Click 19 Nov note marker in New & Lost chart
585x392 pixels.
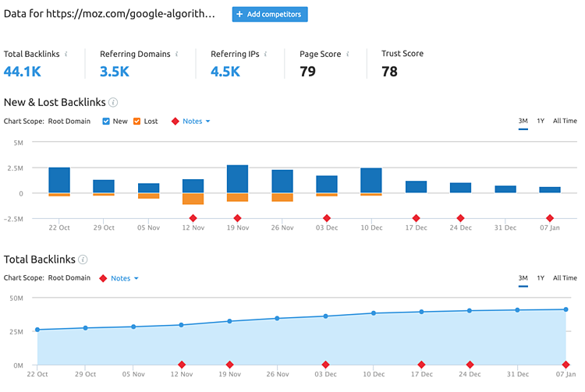(x=237, y=218)
